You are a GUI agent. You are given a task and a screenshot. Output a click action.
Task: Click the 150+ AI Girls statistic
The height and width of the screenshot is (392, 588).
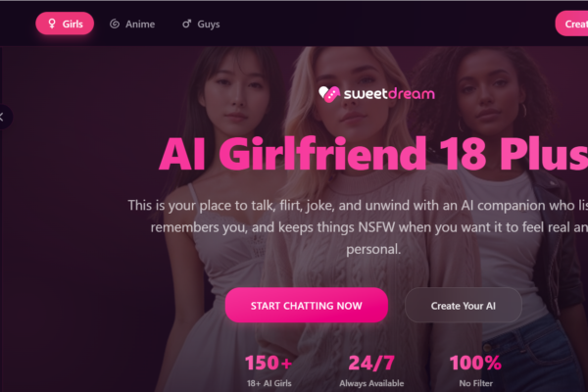coord(269,370)
